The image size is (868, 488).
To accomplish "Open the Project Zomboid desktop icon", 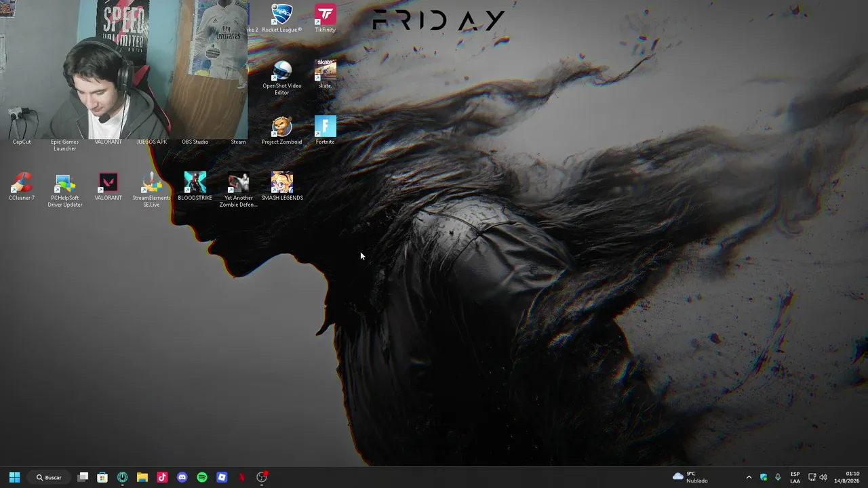I will pyautogui.click(x=281, y=130).
